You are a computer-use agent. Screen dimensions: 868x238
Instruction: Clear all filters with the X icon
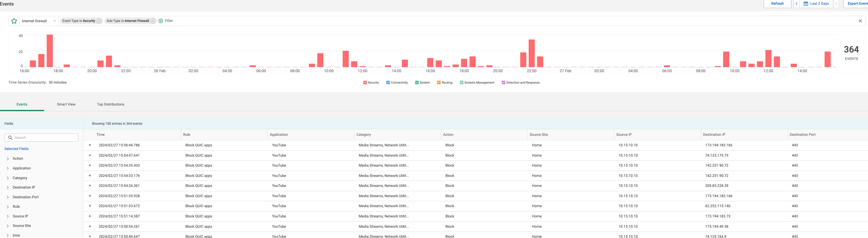point(860,21)
